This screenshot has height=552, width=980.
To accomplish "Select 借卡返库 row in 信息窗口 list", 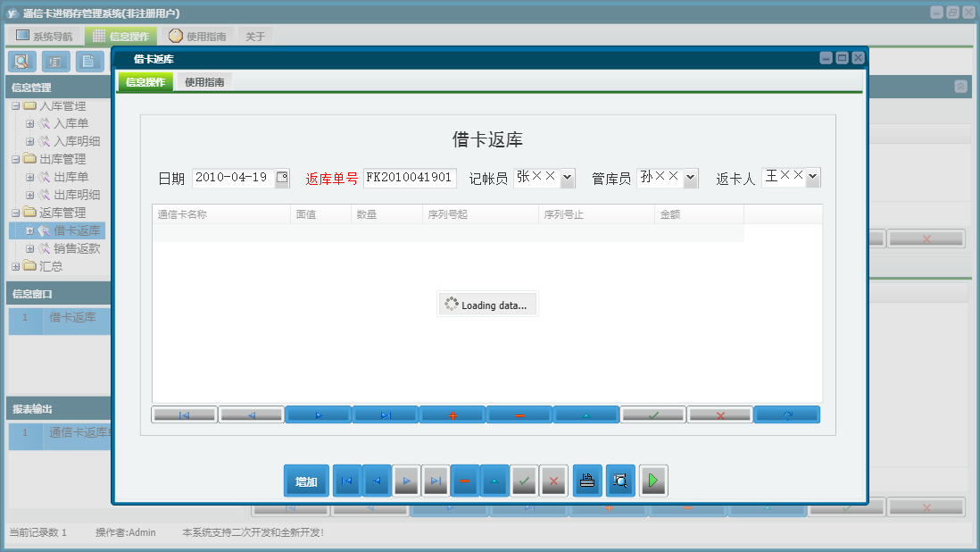I will coord(60,320).
